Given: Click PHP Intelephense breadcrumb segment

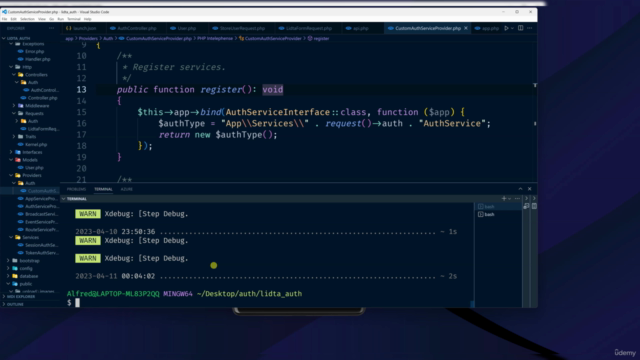Looking at the screenshot, I should [215, 38].
